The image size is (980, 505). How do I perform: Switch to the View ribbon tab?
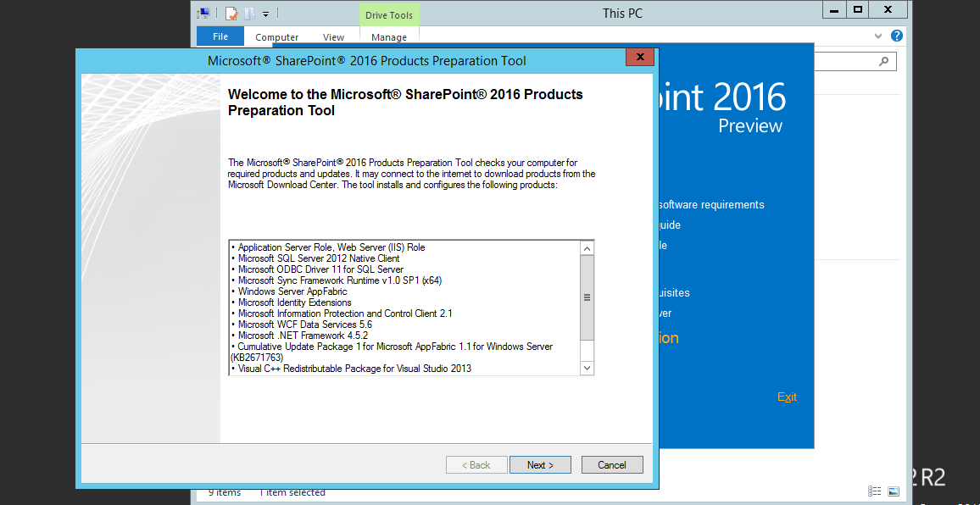point(333,37)
